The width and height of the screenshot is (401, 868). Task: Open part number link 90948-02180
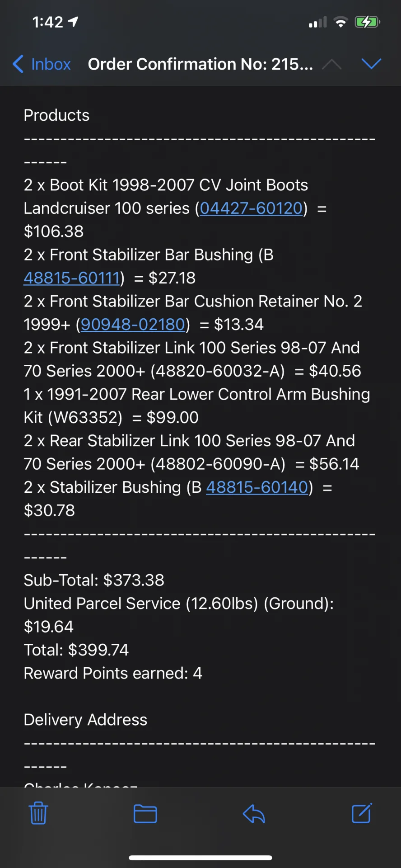click(x=133, y=324)
